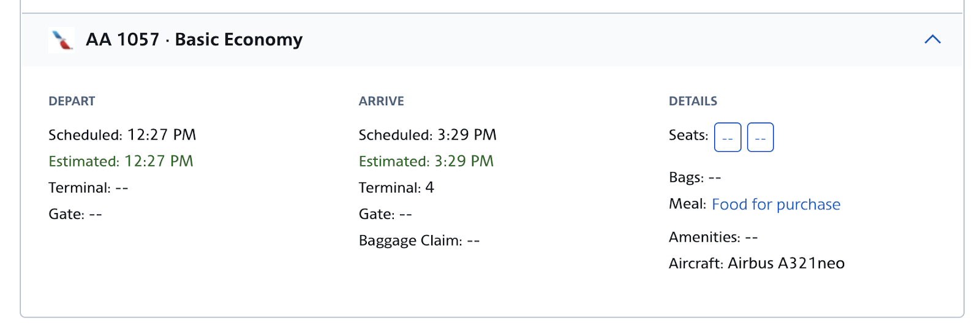Click the DETAILS column heading
980x325 pixels.
(x=693, y=101)
